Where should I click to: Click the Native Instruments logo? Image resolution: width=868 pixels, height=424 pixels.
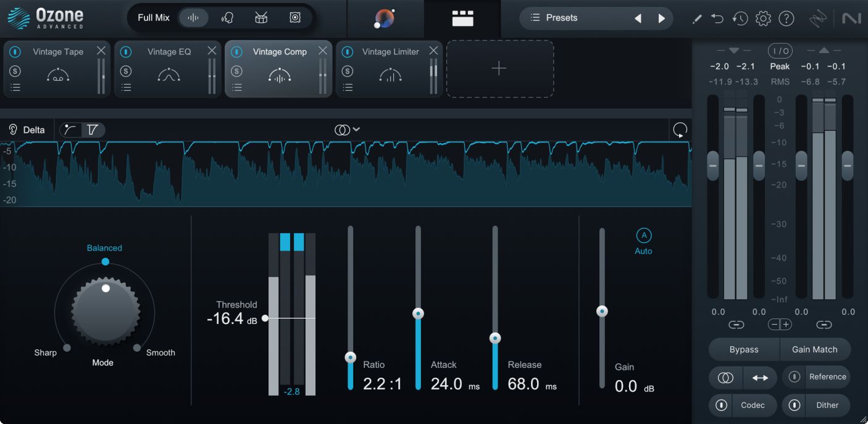pos(851,19)
